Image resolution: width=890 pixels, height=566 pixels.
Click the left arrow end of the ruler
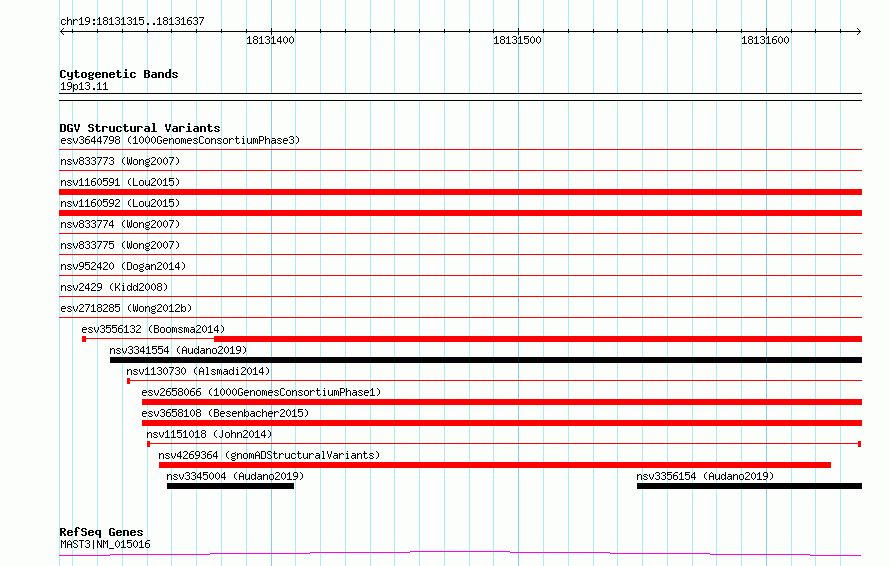(x=62, y=31)
